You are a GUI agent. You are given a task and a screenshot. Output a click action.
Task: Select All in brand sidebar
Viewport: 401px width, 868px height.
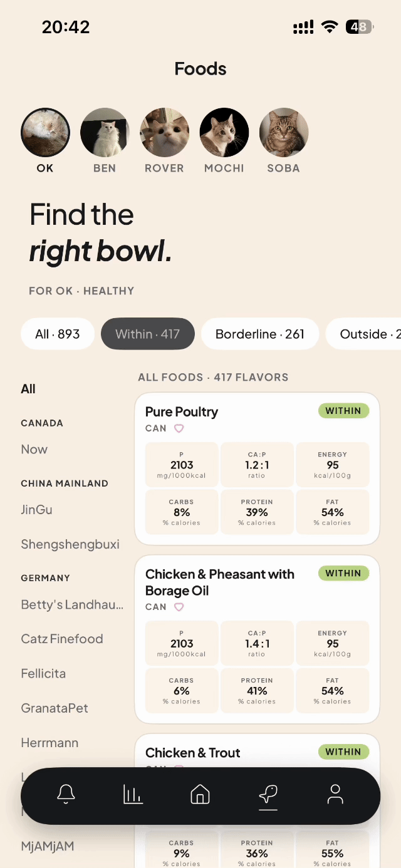coord(28,389)
